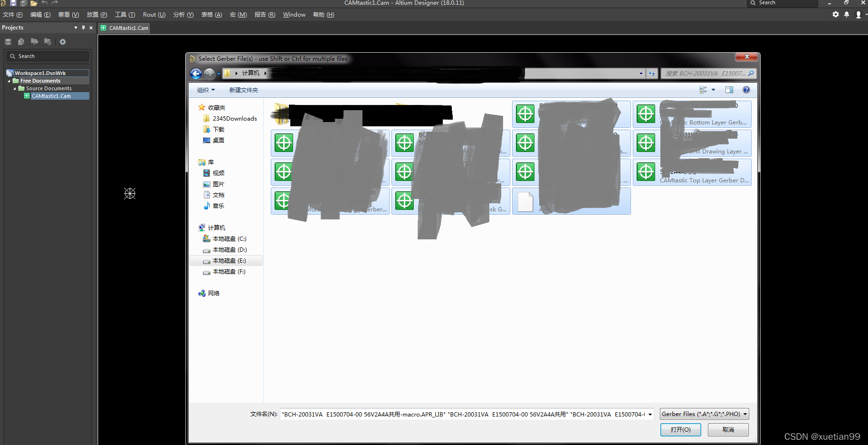
Task: Click 计算机 in the address bar
Action: 251,73
